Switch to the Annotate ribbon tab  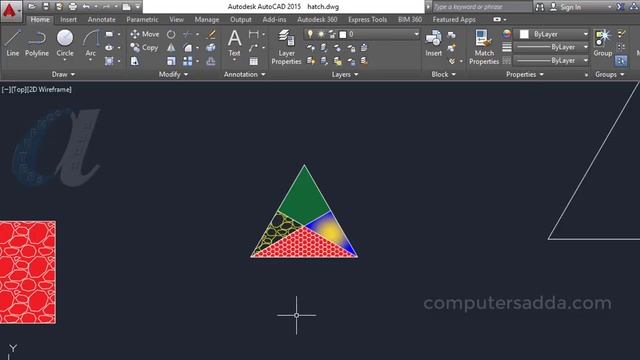pos(101,19)
